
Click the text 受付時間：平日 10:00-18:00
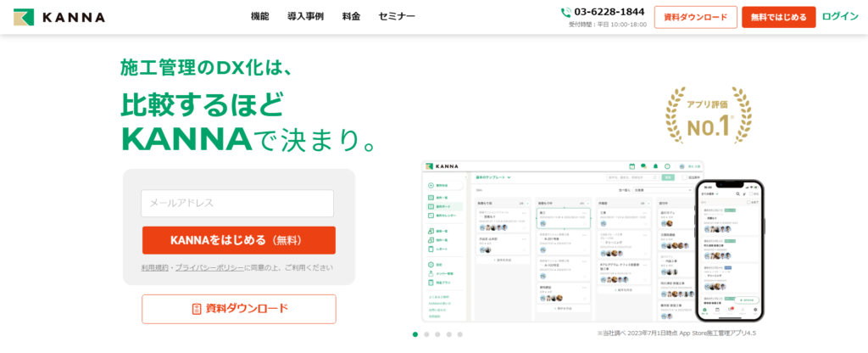(x=608, y=25)
